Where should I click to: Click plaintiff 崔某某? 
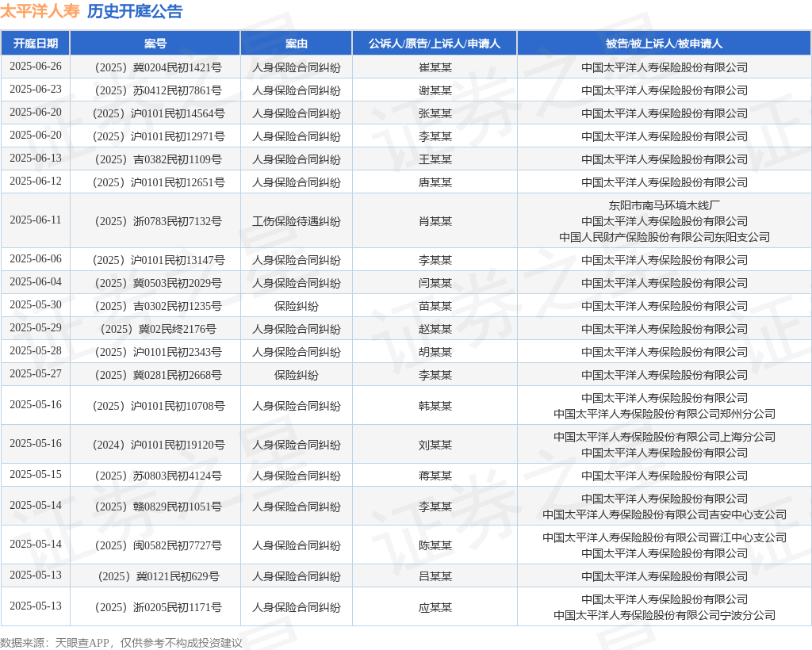435,67
